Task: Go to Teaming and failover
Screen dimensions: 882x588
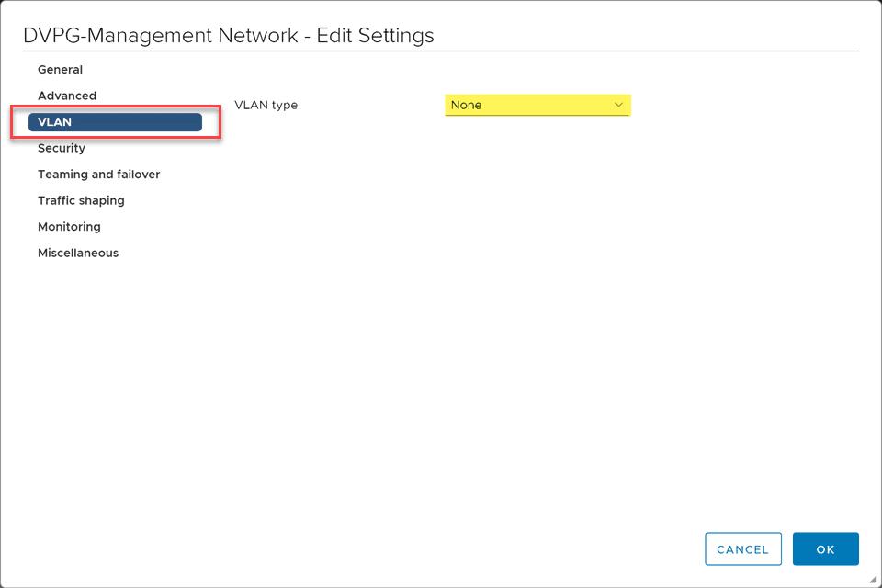Action: [x=98, y=175]
